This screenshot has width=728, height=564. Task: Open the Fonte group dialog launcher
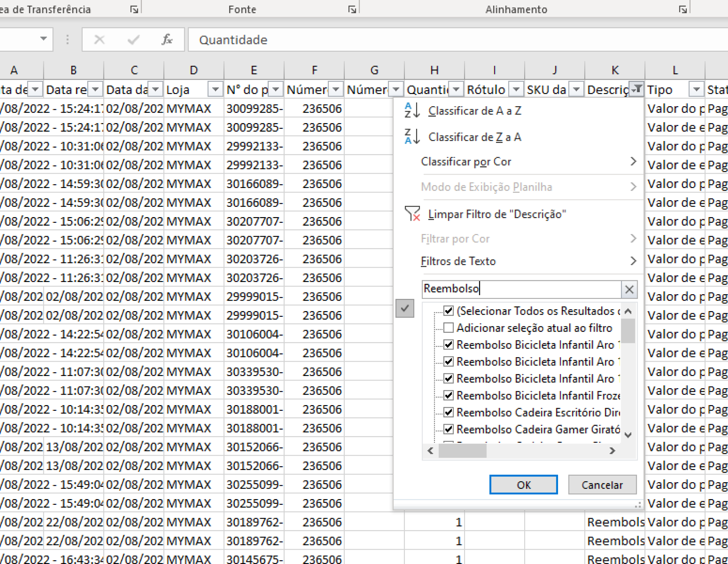point(352,9)
